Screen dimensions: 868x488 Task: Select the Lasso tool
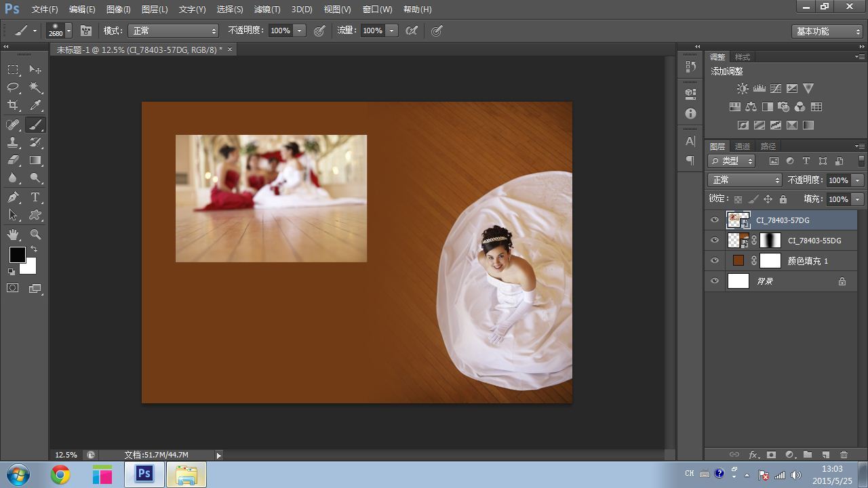pyautogui.click(x=13, y=87)
